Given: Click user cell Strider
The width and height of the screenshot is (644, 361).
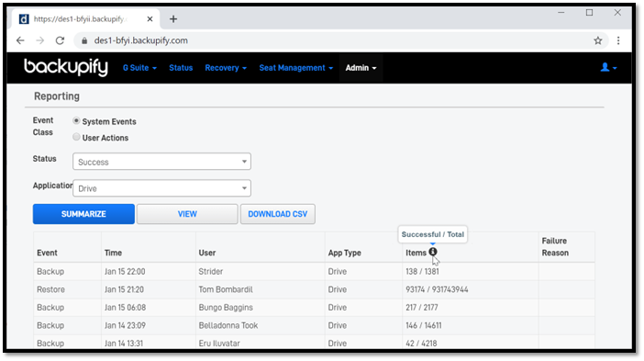Looking at the screenshot, I should [x=211, y=271].
